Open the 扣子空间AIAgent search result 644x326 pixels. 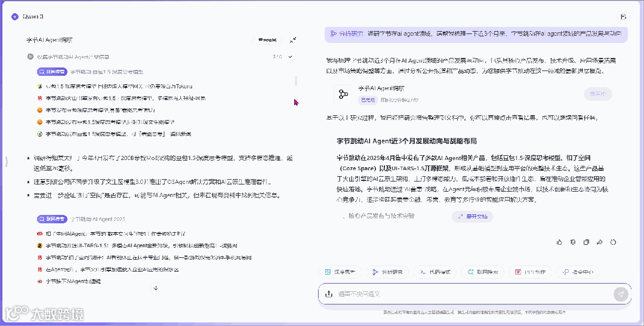pos(115,234)
